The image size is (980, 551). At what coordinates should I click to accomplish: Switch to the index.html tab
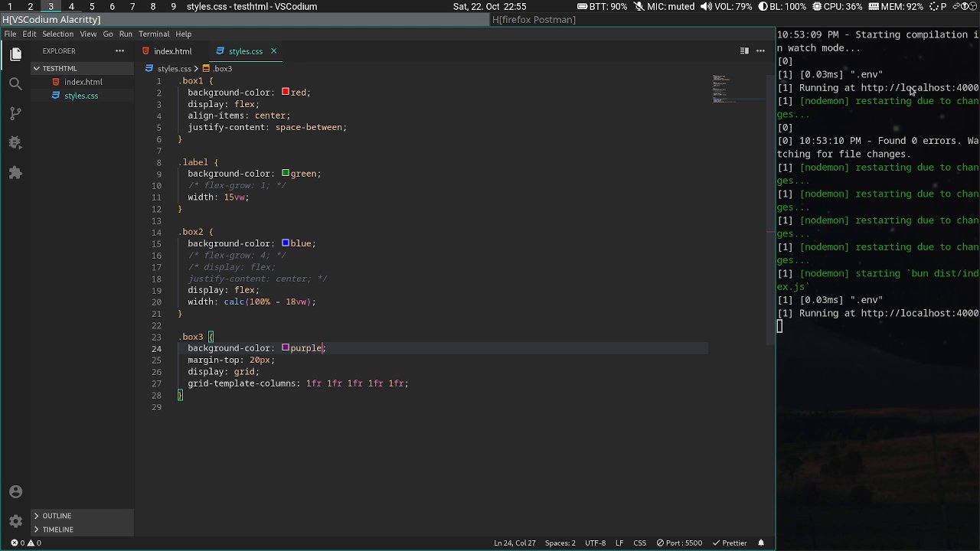tap(172, 51)
